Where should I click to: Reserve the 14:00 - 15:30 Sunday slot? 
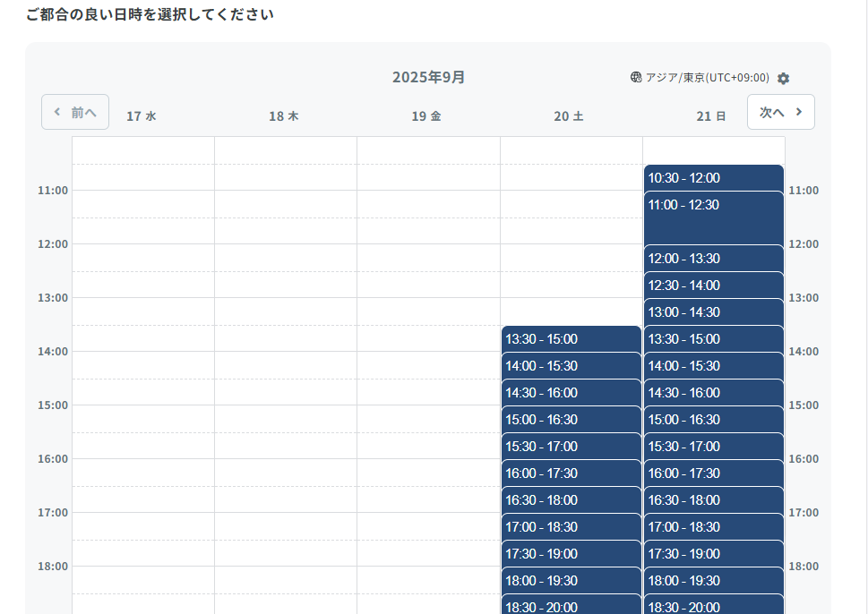tap(713, 365)
